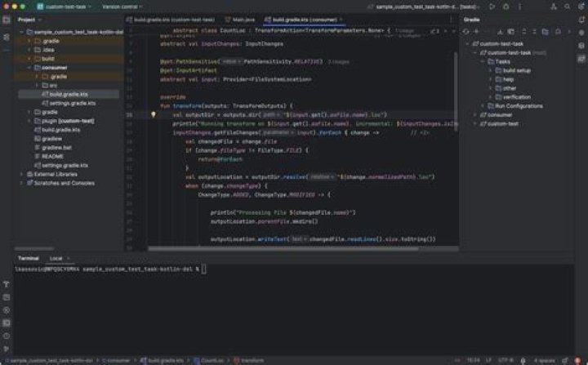Expand the src folder under consumer

pyautogui.click(x=37, y=86)
